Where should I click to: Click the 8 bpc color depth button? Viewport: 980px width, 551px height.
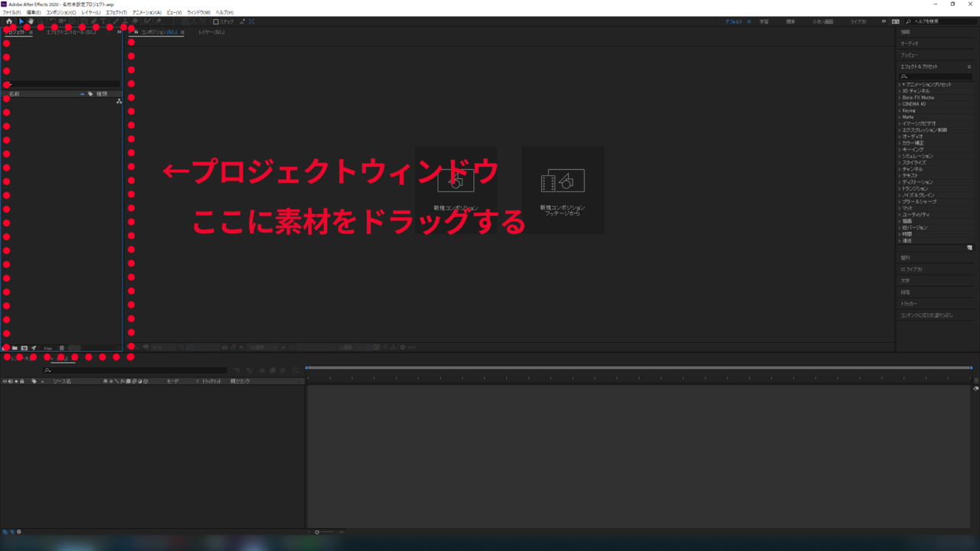(47, 348)
